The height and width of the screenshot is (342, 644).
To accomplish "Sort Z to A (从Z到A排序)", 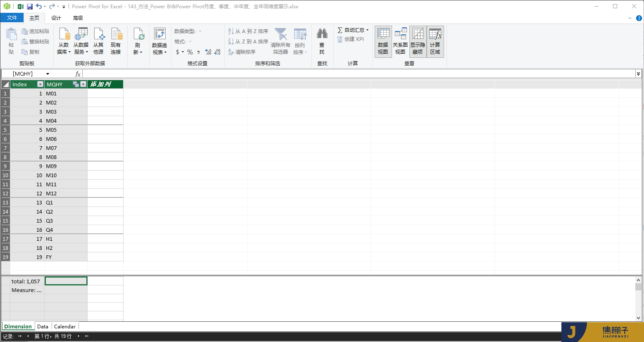I will pyautogui.click(x=248, y=41).
